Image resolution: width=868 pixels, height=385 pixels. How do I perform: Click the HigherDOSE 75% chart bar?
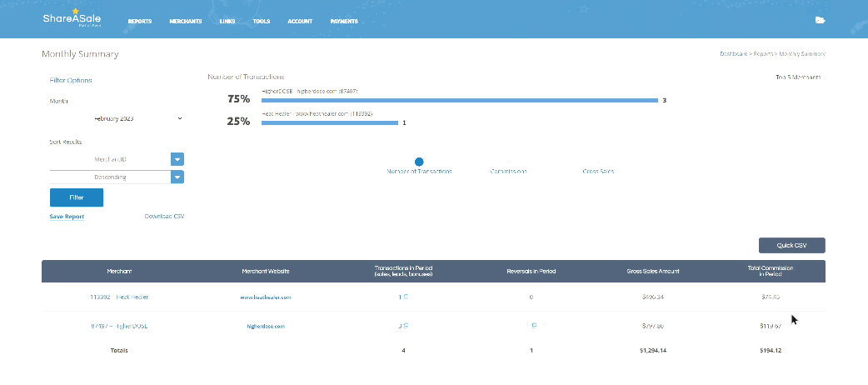(460, 100)
